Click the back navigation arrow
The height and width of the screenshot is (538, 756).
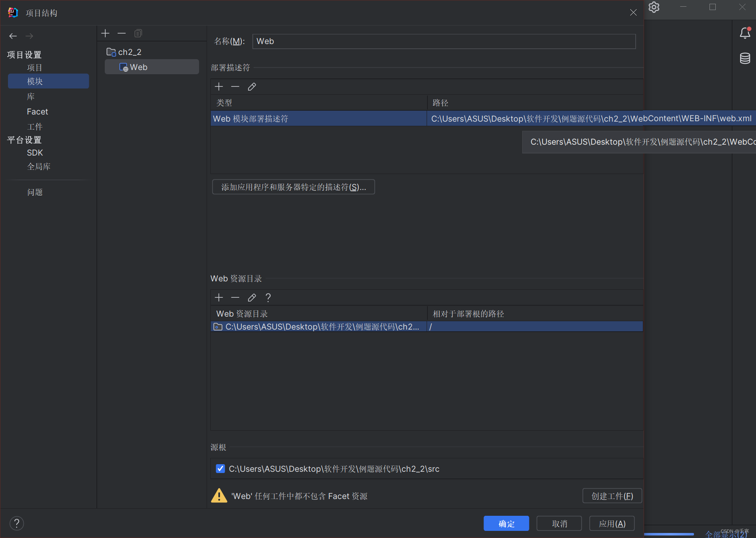(13, 36)
